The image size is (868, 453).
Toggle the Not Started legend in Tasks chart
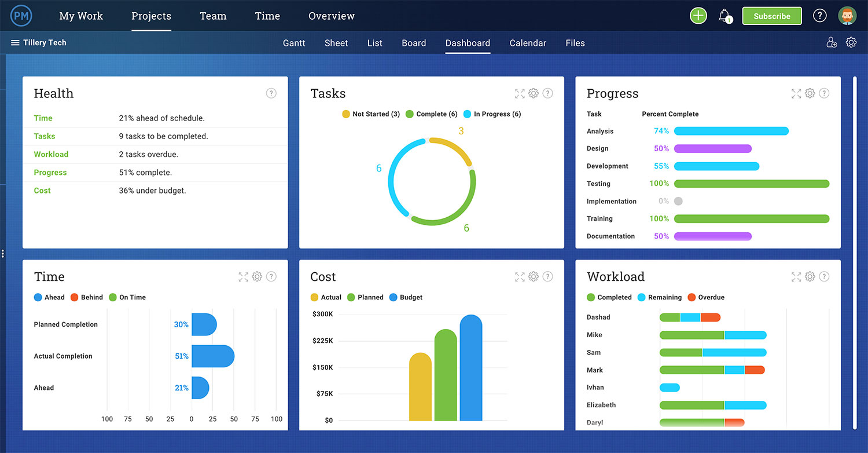click(370, 114)
